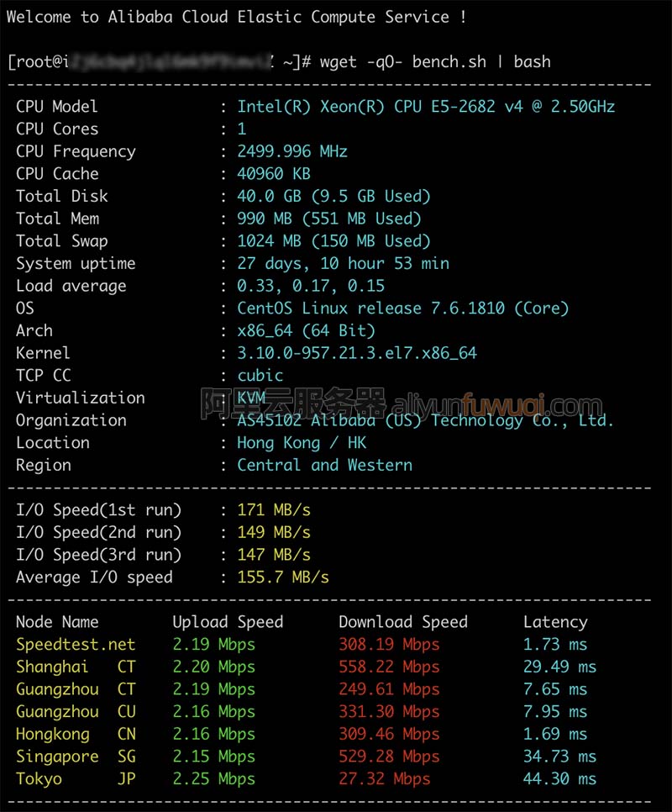
Task: Click the System uptime value
Action: pos(343,264)
